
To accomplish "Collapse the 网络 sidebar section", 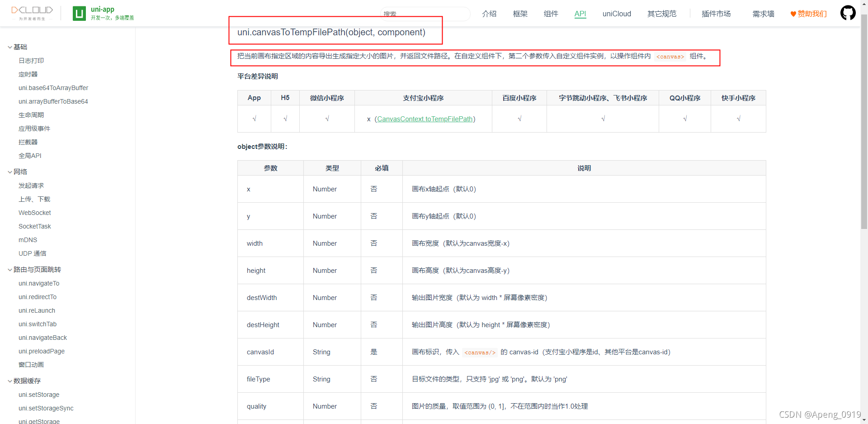I will [17, 172].
